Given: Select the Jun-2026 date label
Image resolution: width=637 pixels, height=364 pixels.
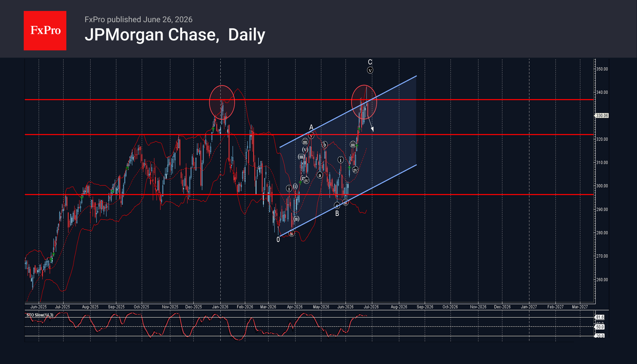Looking at the screenshot, I should (345, 307).
